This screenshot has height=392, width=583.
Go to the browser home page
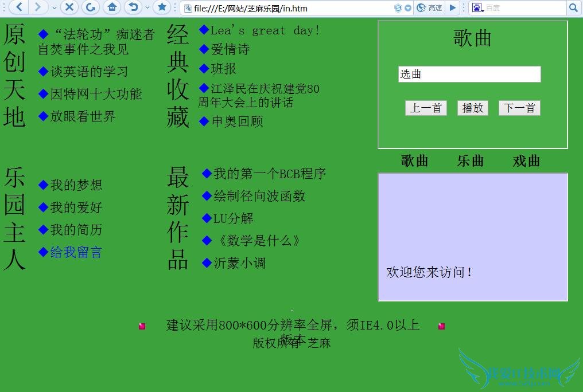click(x=111, y=8)
